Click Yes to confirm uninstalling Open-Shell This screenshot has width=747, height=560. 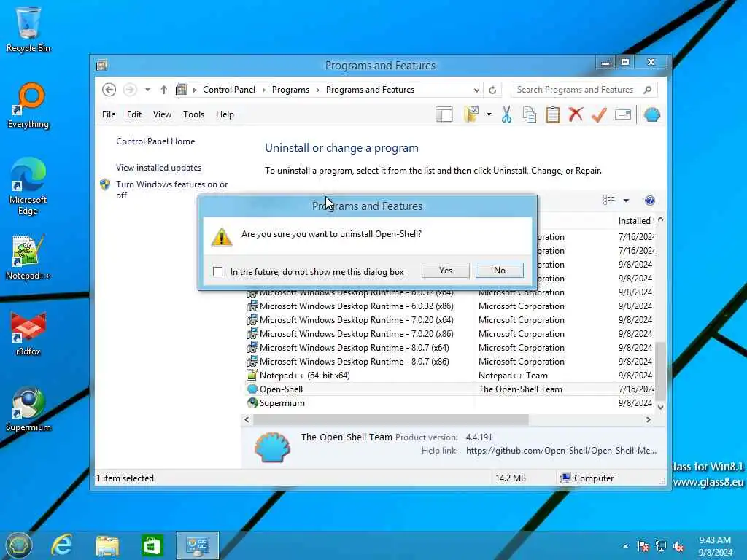tap(446, 270)
